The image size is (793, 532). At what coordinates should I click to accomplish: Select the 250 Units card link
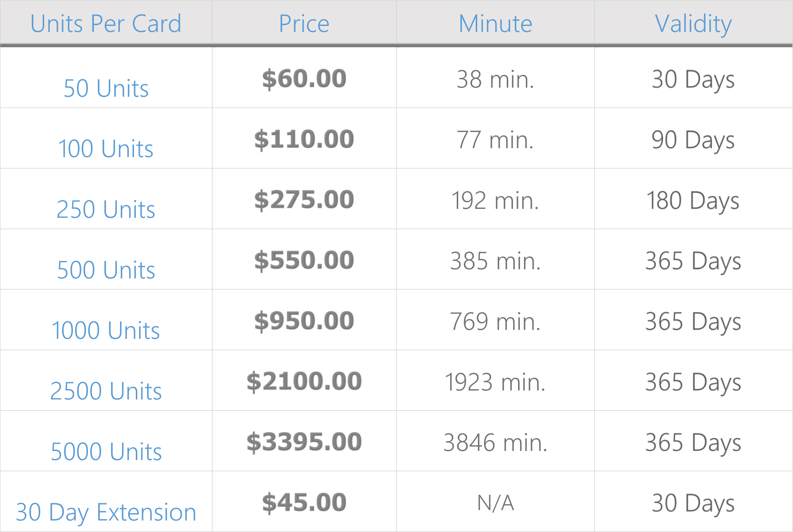tap(106, 210)
